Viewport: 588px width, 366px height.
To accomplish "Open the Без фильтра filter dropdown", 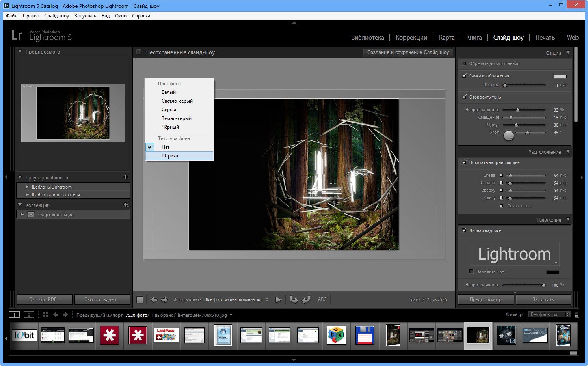I will click(x=550, y=314).
